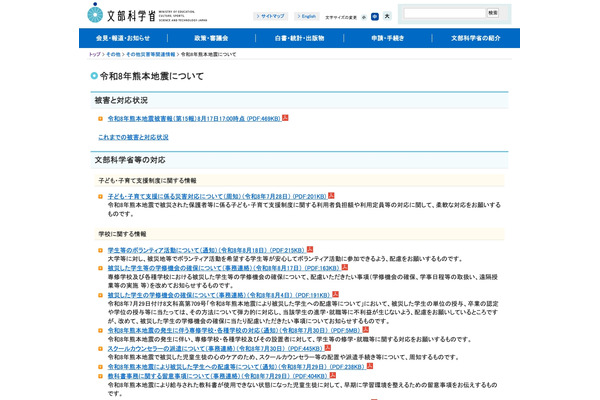Open 被災した学生等の学修機会の確保 (8月17日) link
600x400 pixels.
coord(223,268)
